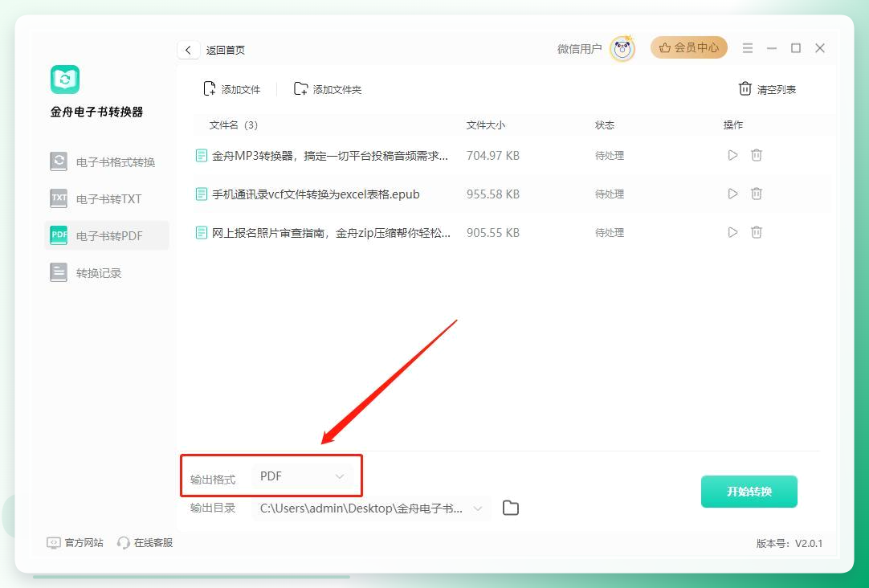The height and width of the screenshot is (588, 869).
Task: Contact 在线客服 support
Action: coord(145,542)
